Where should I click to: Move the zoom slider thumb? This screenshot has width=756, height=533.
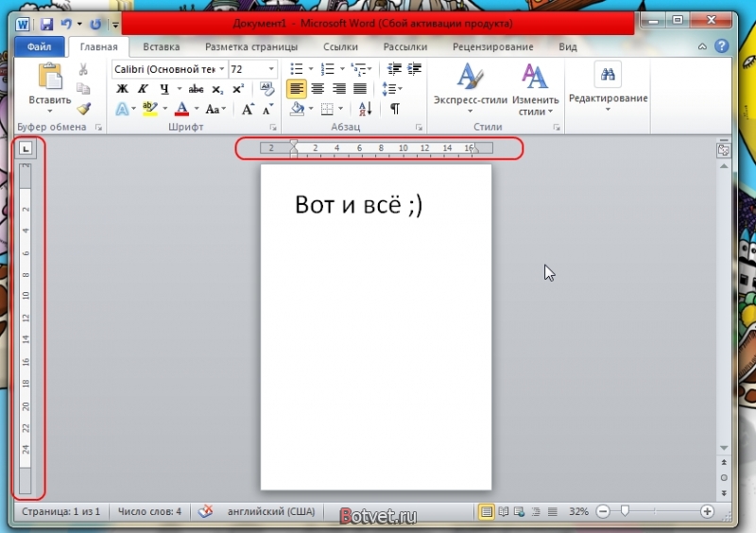click(x=625, y=510)
